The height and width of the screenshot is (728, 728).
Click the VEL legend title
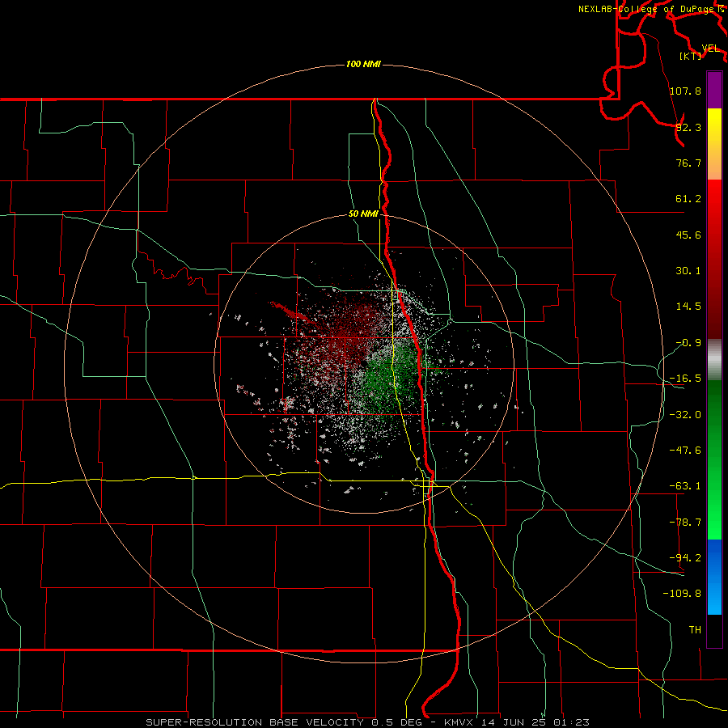[x=710, y=49]
